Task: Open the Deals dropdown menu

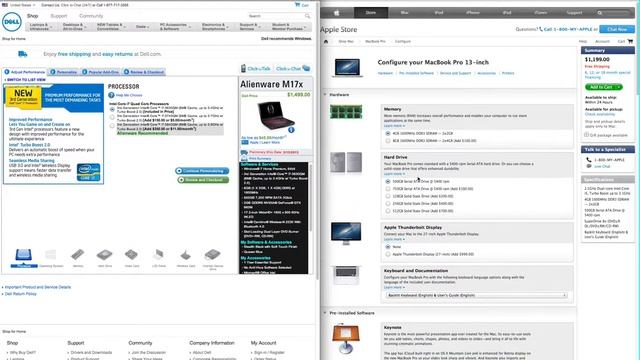Action: tap(142, 27)
